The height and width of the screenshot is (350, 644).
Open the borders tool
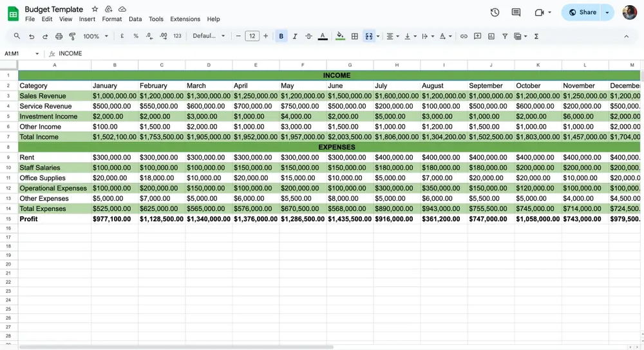[x=354, y=37]
